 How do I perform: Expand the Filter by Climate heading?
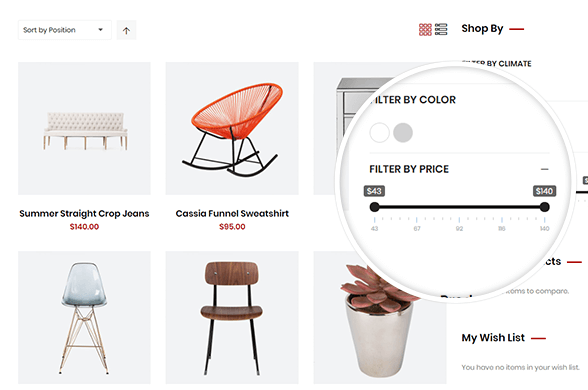click(x=497, y=64)
